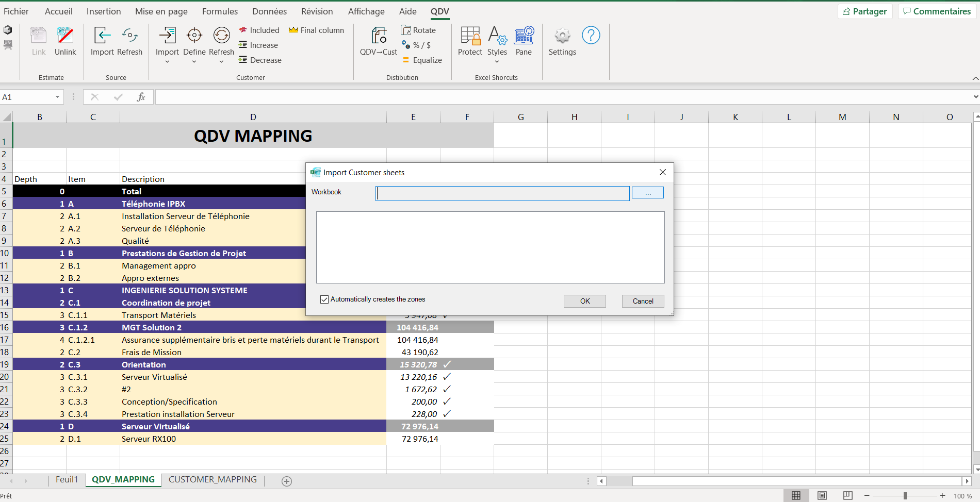Switch to the Feuil1 sheet
Image resolution: width=980 pixels, height=502 pixels.
point(67,480)
